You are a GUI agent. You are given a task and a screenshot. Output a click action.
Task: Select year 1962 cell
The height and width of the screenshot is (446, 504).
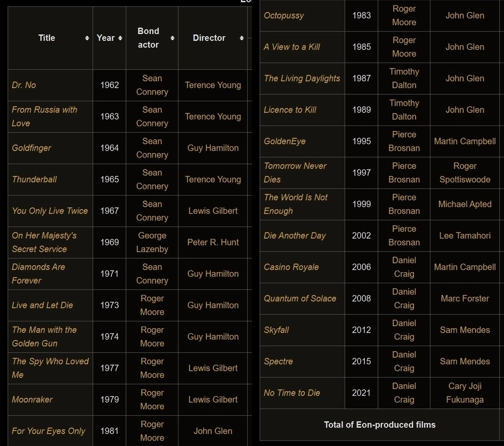(x=109, y=85)
